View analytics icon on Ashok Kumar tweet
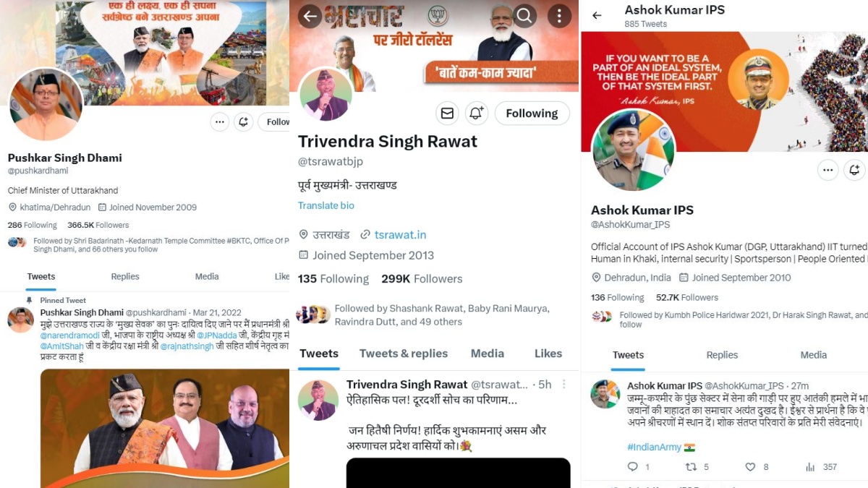Viewport: 868px width, 488px height. pos(810,467)
